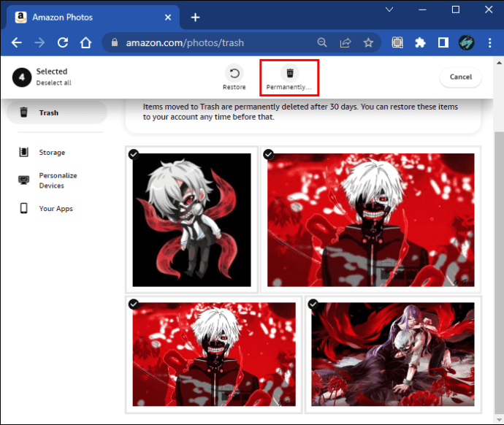Click the Deselect all link
Image resolution: width=504 pixels, height=425 pixels.
click(54, 83)
